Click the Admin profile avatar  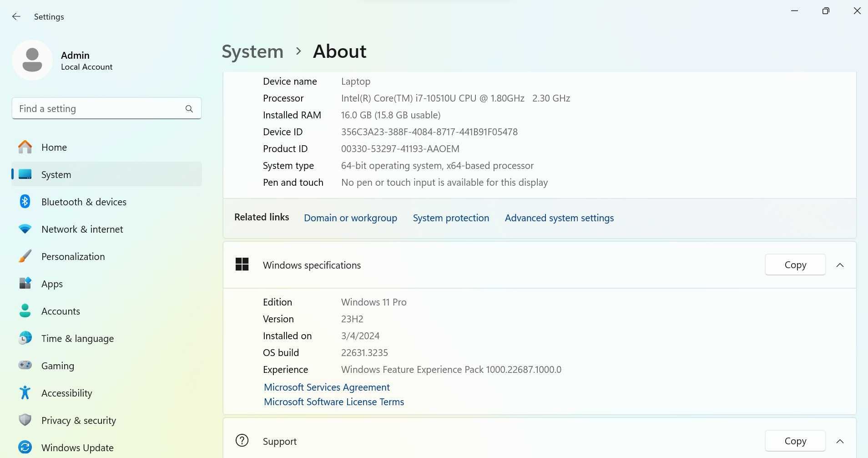click(x=32, y=60)
